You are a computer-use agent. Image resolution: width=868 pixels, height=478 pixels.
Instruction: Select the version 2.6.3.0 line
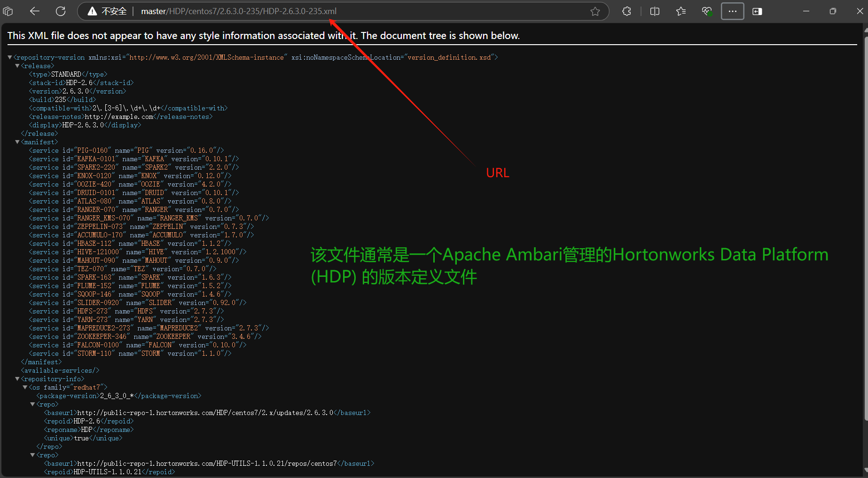pos(78,91)
